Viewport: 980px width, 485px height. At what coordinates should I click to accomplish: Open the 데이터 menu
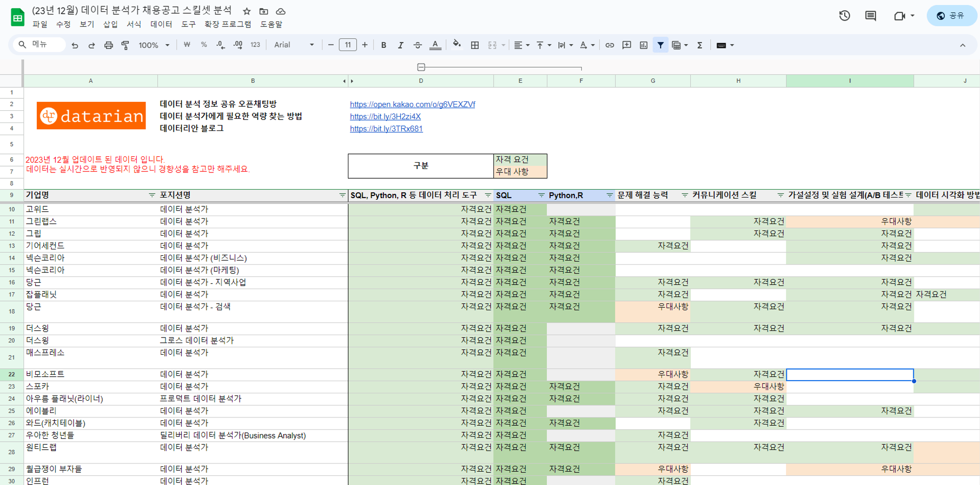161,24
